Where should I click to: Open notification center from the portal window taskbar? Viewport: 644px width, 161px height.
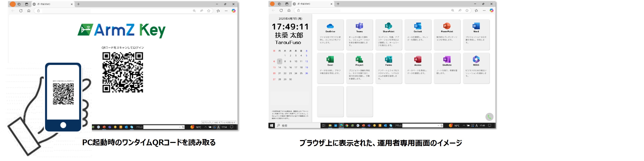(x=490, y=125)
